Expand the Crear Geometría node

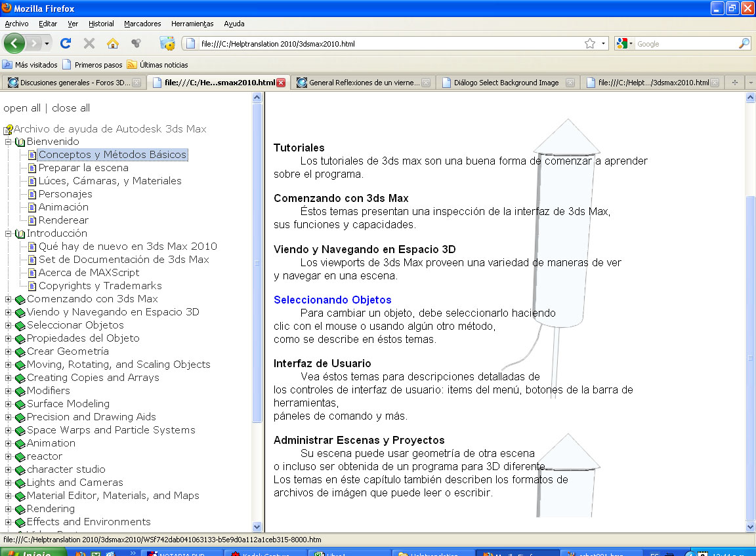pos(8,351)
